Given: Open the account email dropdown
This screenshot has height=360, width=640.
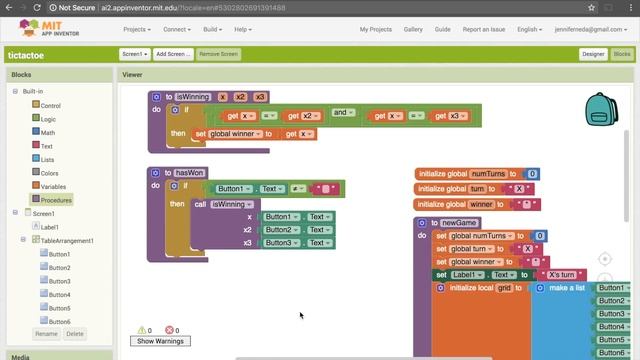Looking at the screenshot, I should pos(591,29).
